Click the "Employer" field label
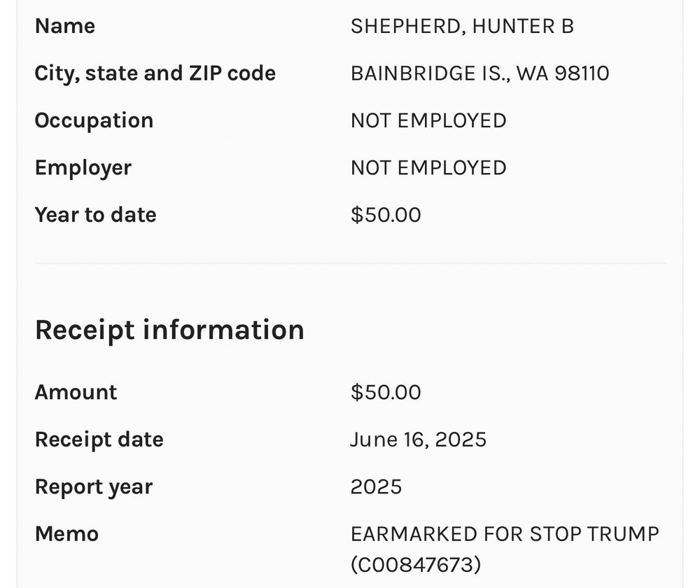This screenshot has height=588, width=700. (83, 168)
